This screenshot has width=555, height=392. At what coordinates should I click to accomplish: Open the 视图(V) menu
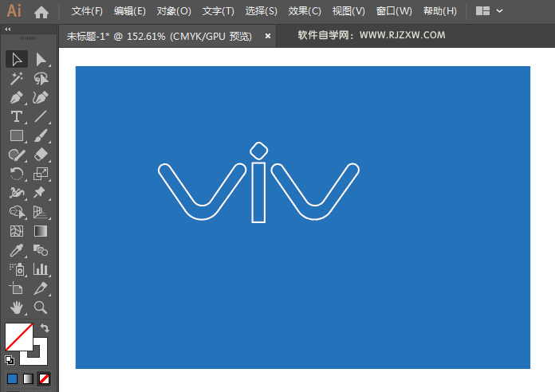click(348, 11)
